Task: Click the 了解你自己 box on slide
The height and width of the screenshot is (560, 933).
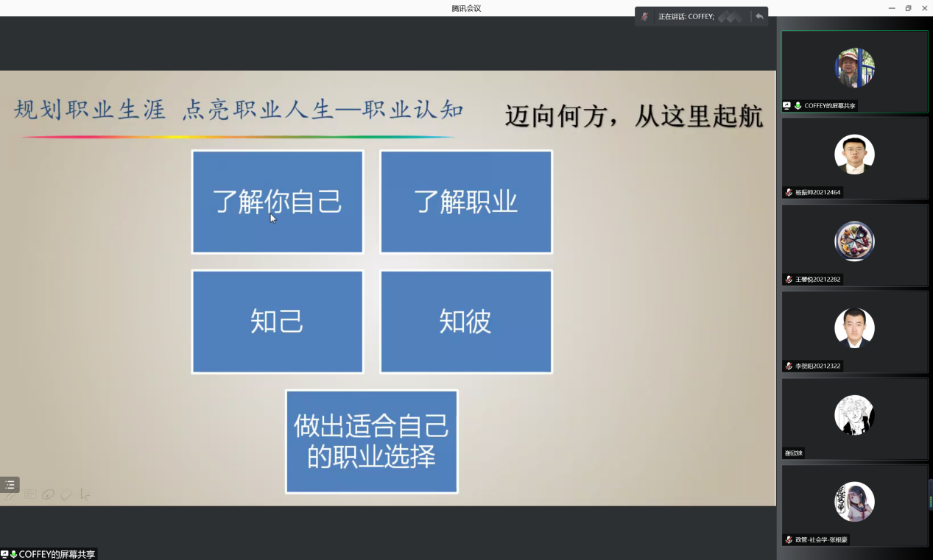Action: point(278,202)
